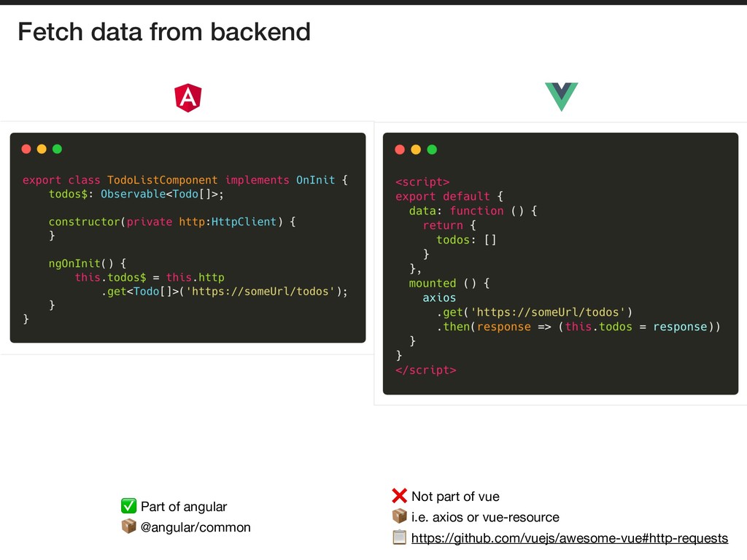Click the 'Not part of vue' text
Image resolution: width=747 pixels, height=560 pixels.
[455, 497]
